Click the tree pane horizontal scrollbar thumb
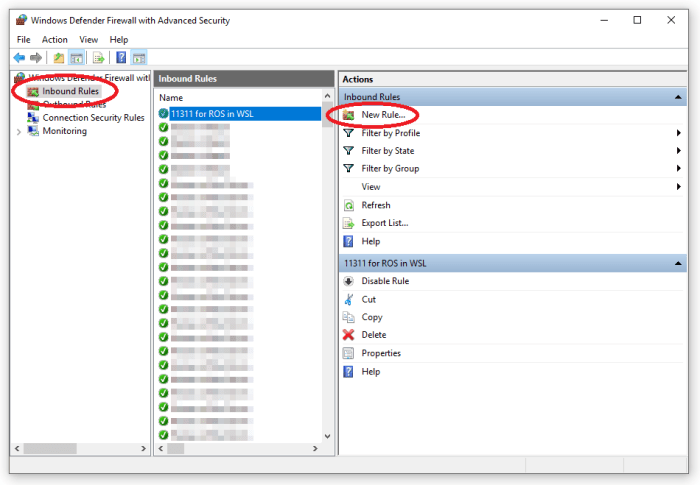700x485 pixels. coord(50,448)
